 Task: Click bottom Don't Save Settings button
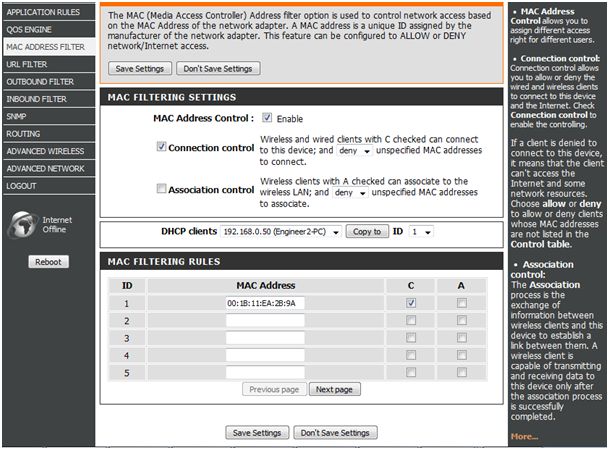point(335,433)
